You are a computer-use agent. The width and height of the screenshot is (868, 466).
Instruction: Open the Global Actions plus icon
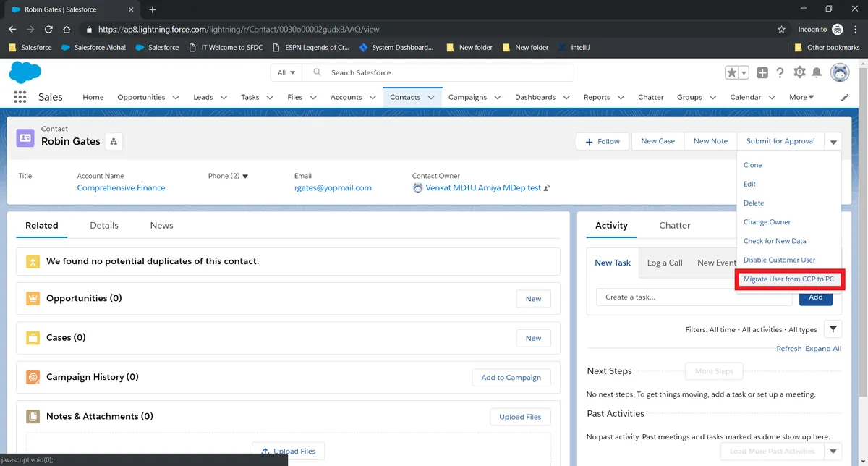pyautogui.click(x=762, y=72)
